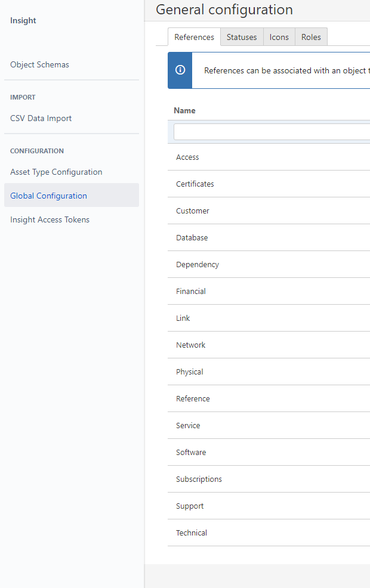Image resolution: width=370 pixels, height=588 pixels.
Task: Click the Customer reference entry
Action: pos(192,211)
